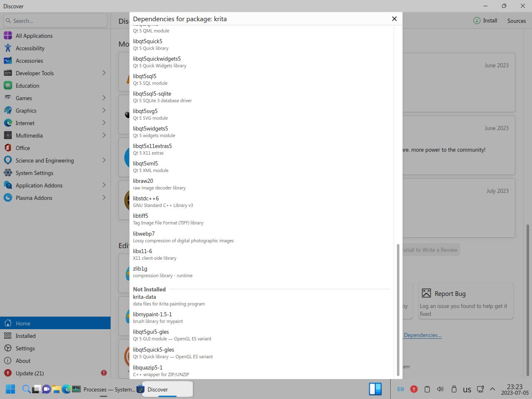This screenshot has height=399, width=532.
Task: Click the Plasma Addons icon
Action: (8, 198)
